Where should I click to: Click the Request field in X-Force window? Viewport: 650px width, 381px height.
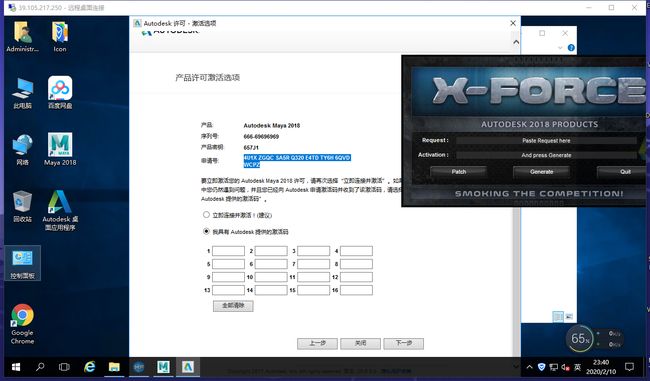(546, 141)
